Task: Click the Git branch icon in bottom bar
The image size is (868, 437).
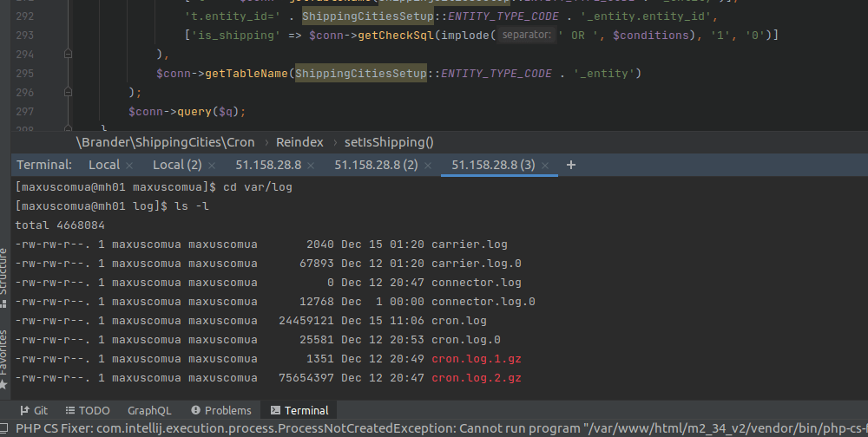Action: pos(24,410)
